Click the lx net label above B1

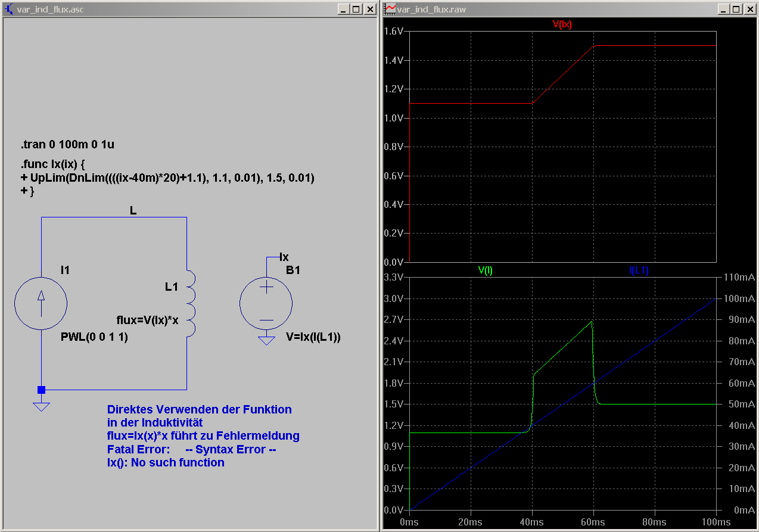(284, 257)
